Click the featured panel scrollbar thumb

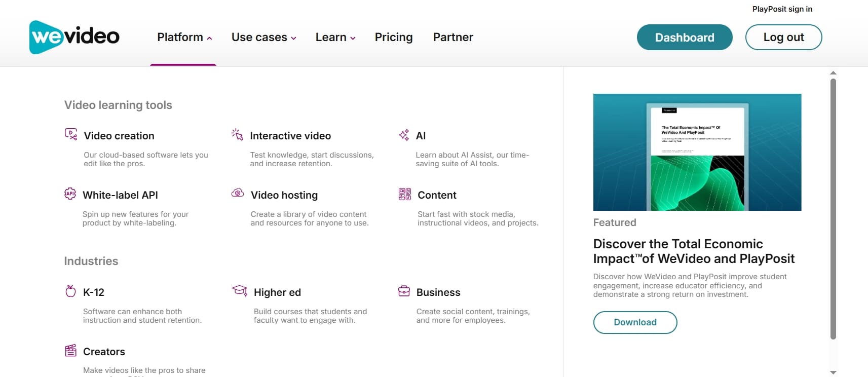click(833, 209)
